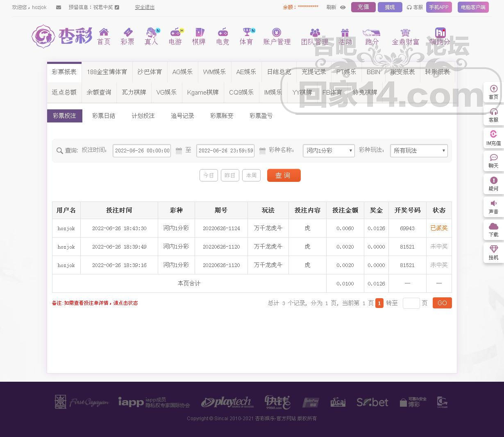Image resolution: width=504 pixels, height=437 pixels.
Task: Expand 彩种玩法 dropdown showing 所有玩法
Action: point(419,151)
